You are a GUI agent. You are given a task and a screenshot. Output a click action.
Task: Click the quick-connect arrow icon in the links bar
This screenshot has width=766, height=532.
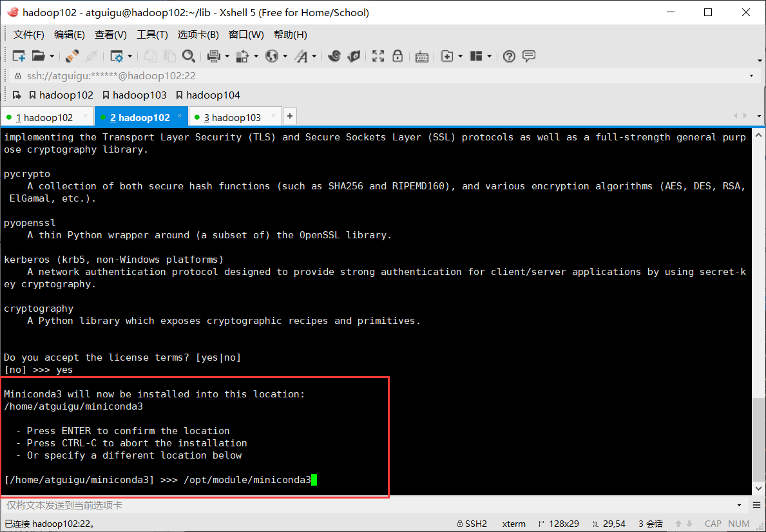pos(17,95)
